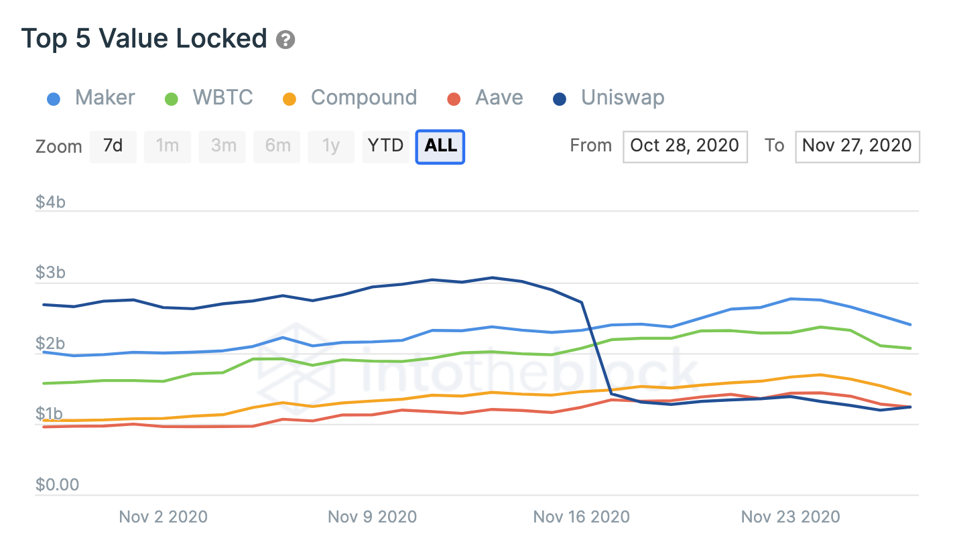Hide the WBTC series via legend
Screen dimensions: 957x560
(222, 98)
